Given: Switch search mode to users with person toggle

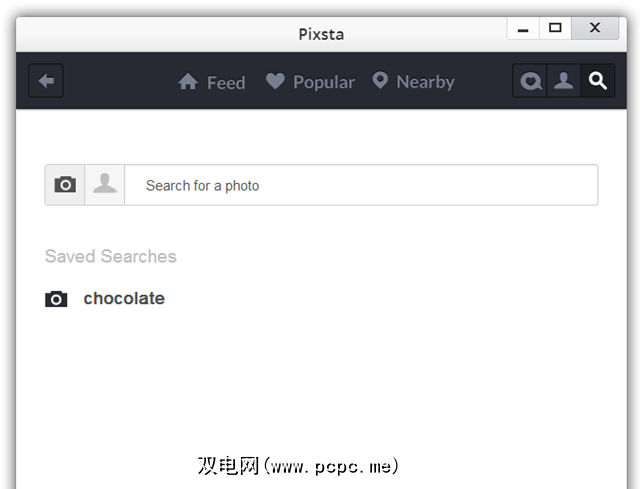Looking at the screenshot, I should [x=105, y=185].
